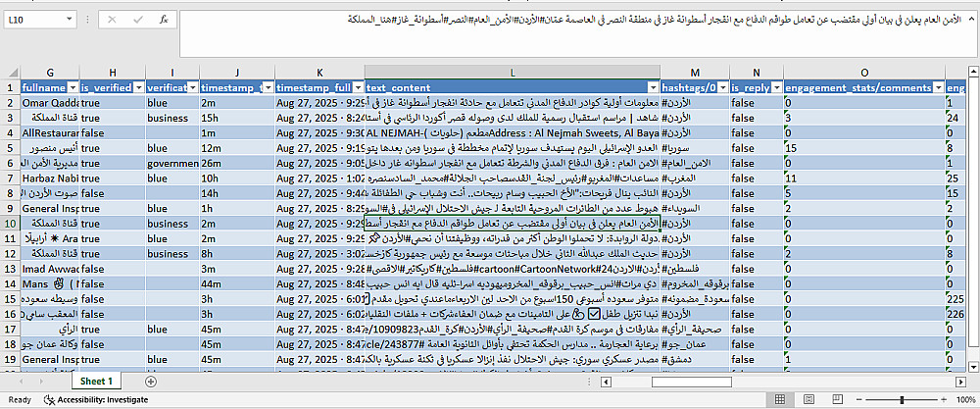Click the formula bar Cancel X icon
Image resolution: width=980 pixels, height=409 pixels.
[112, 20]
